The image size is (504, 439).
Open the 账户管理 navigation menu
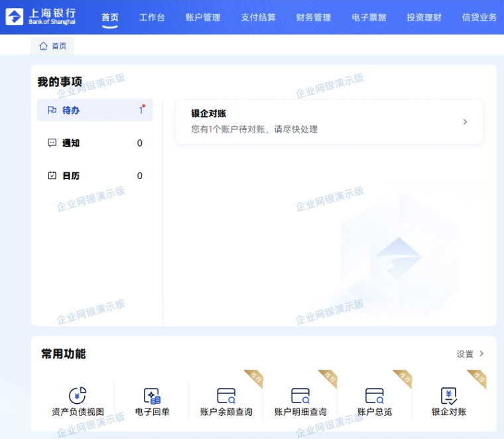203,17
